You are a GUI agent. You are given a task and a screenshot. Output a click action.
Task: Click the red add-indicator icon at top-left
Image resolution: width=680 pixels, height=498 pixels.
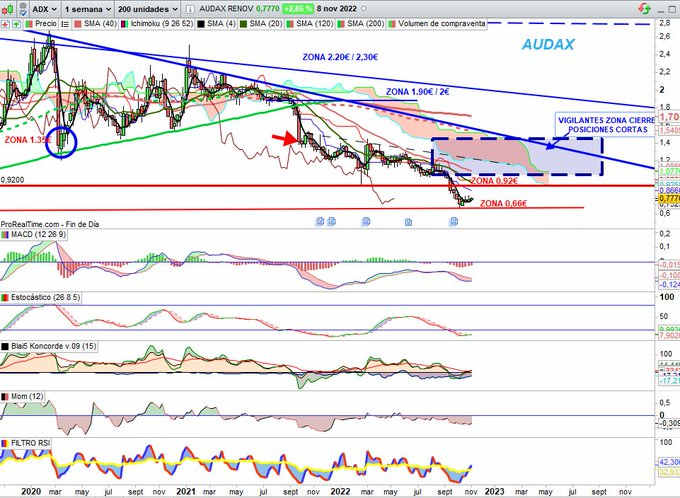coord(6,24)
